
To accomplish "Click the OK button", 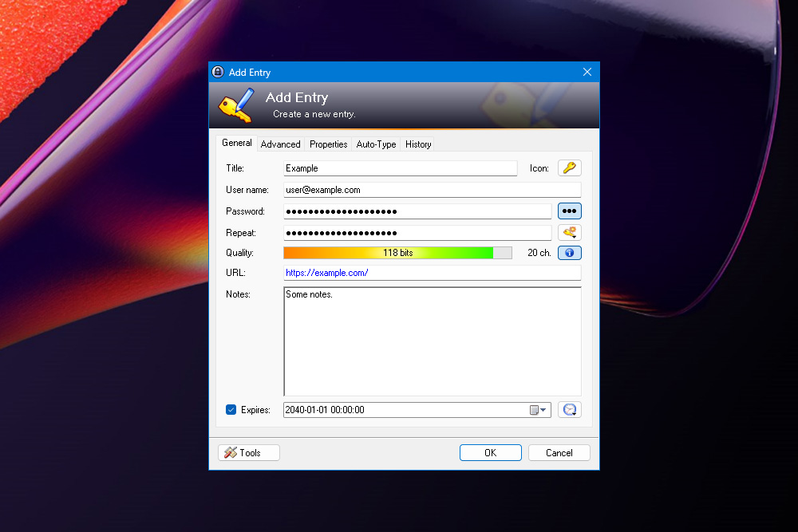I will click(490, 452).
